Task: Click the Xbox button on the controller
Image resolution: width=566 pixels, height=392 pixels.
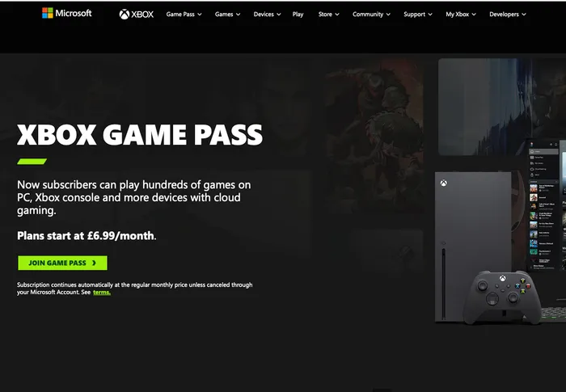Action: [x=502, y=278]
